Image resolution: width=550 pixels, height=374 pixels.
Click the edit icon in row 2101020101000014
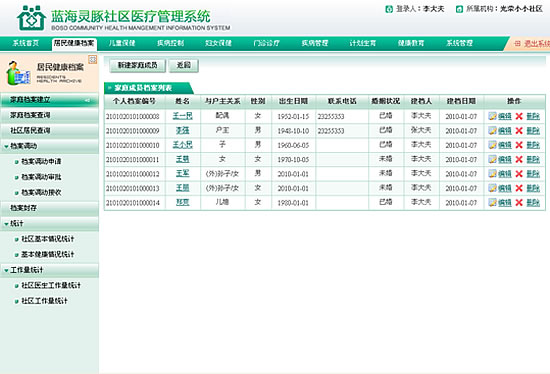(492, 202)
